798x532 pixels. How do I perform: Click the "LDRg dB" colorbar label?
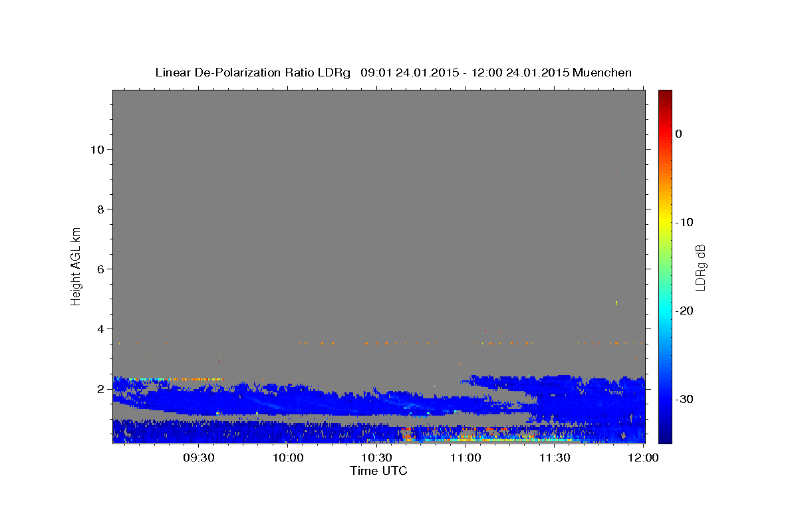pyautogui.click(x=700, y=267)
